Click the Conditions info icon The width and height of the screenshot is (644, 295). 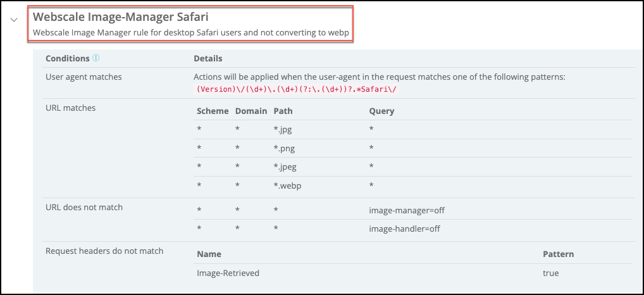point(96,58)
